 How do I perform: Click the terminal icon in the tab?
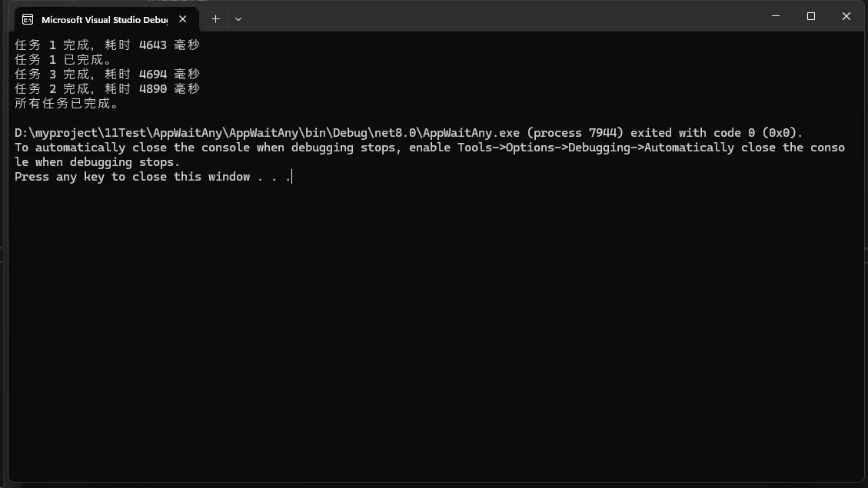(x=28, y=19)
